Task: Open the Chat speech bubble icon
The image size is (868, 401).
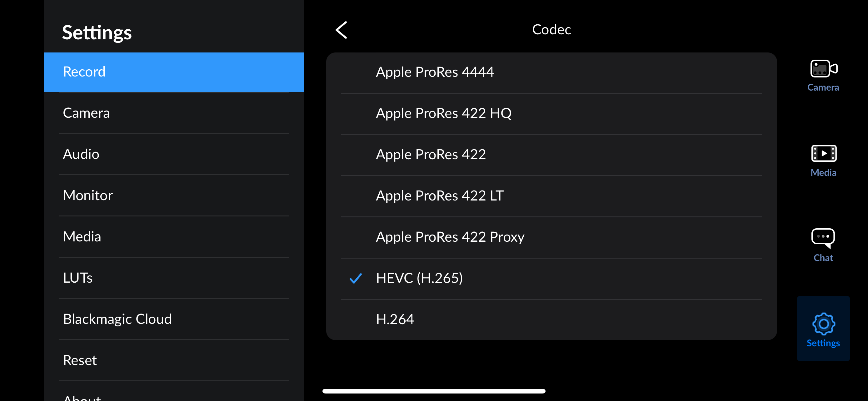Action: 823,238
